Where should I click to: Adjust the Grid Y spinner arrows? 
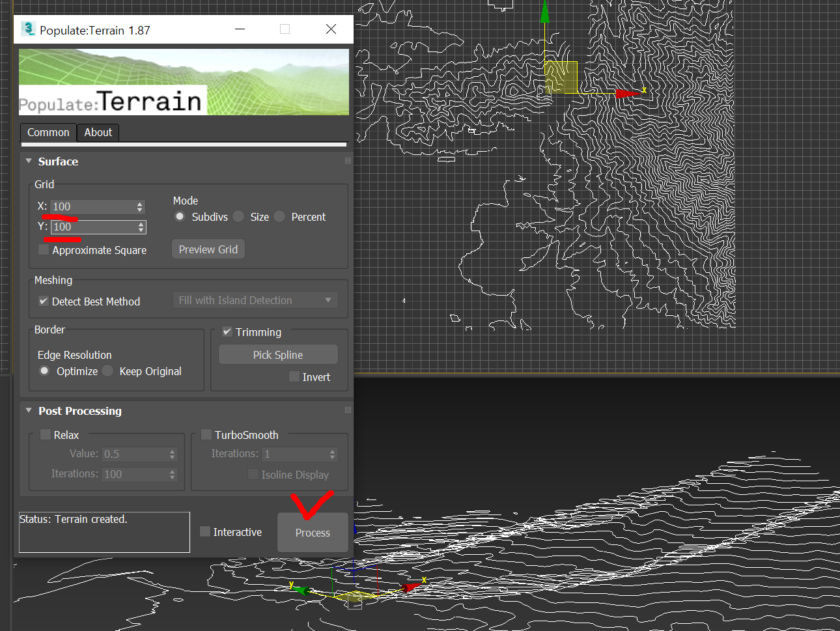pyautogui.click(x=141, y=227)
